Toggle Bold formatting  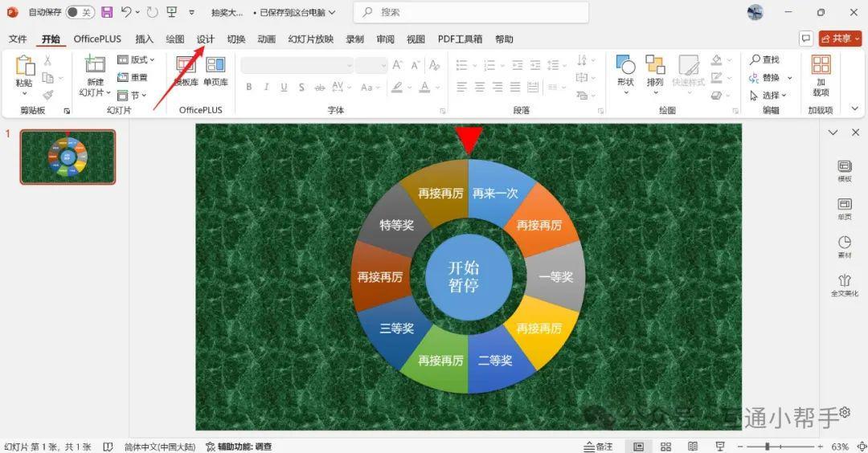249,87
